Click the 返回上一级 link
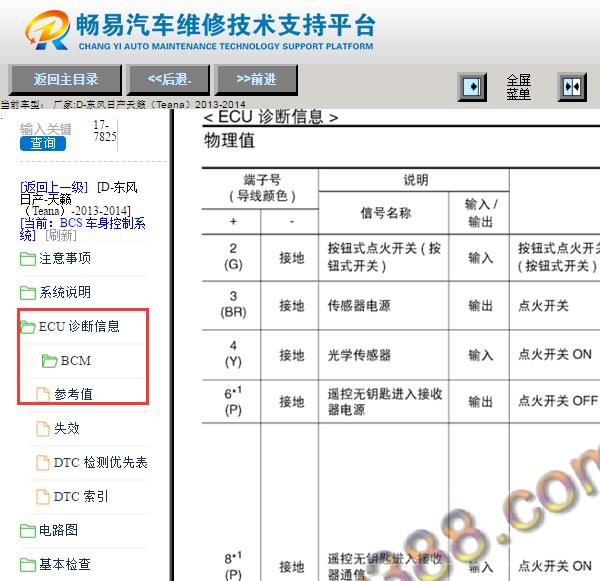 point(54,187)
